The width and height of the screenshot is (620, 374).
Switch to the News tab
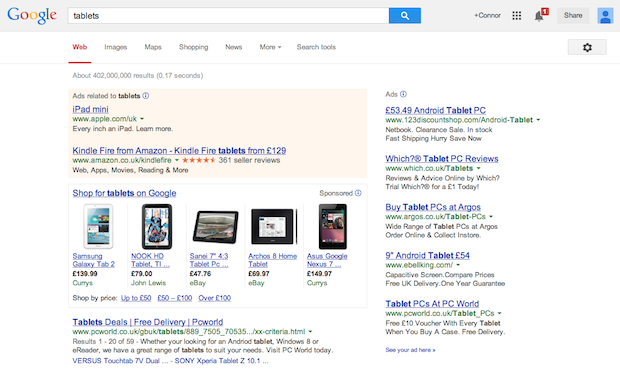[234, 47]
